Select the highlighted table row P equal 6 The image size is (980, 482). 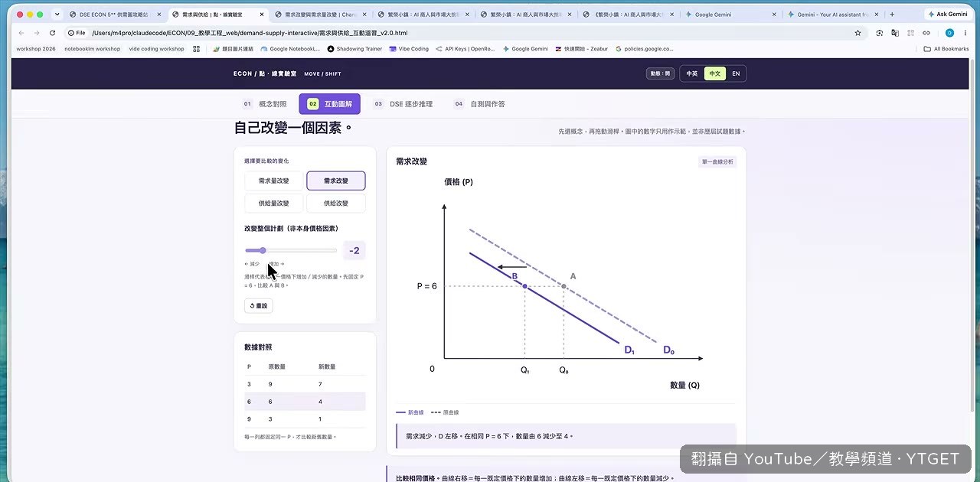(x=305, y=402)
